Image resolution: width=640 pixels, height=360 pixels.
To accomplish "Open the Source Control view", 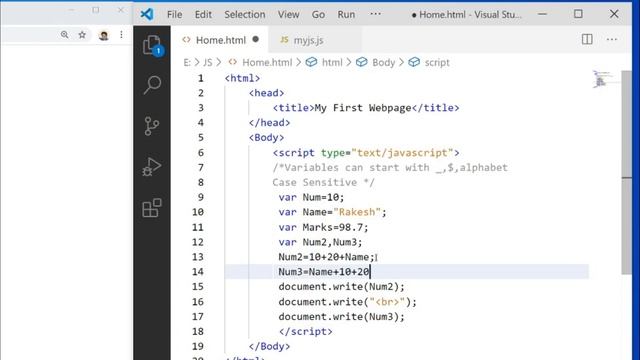I will click(x=151, y=126).
